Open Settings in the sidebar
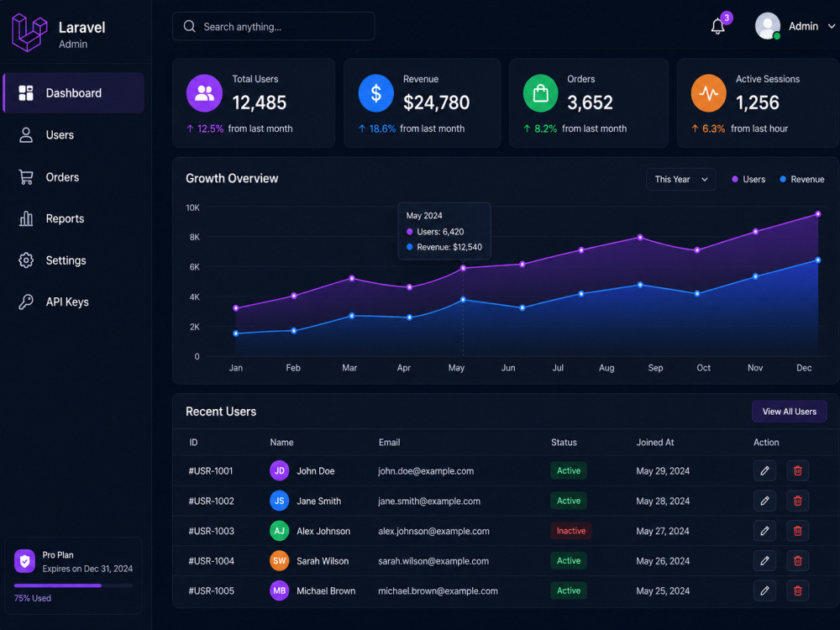Image resolution: width=840 pixels, height=630 pixels. click(x=74, y=260)
